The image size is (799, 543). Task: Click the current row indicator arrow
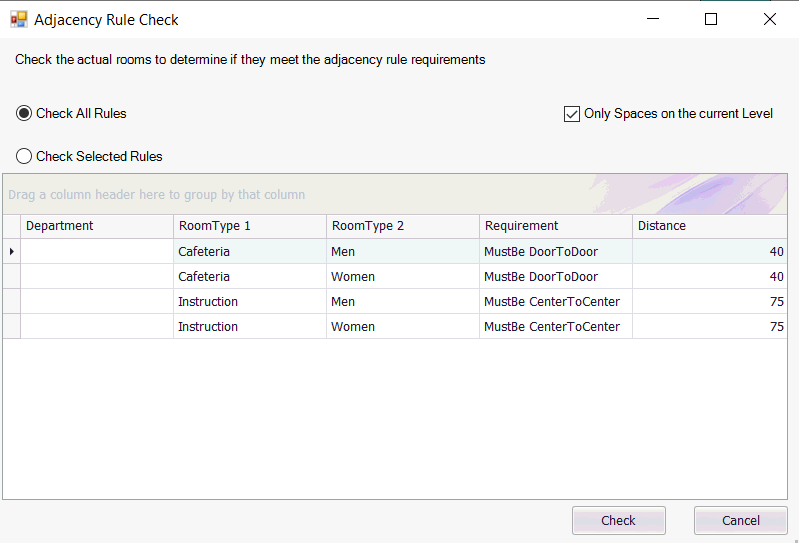coord(12,251)
